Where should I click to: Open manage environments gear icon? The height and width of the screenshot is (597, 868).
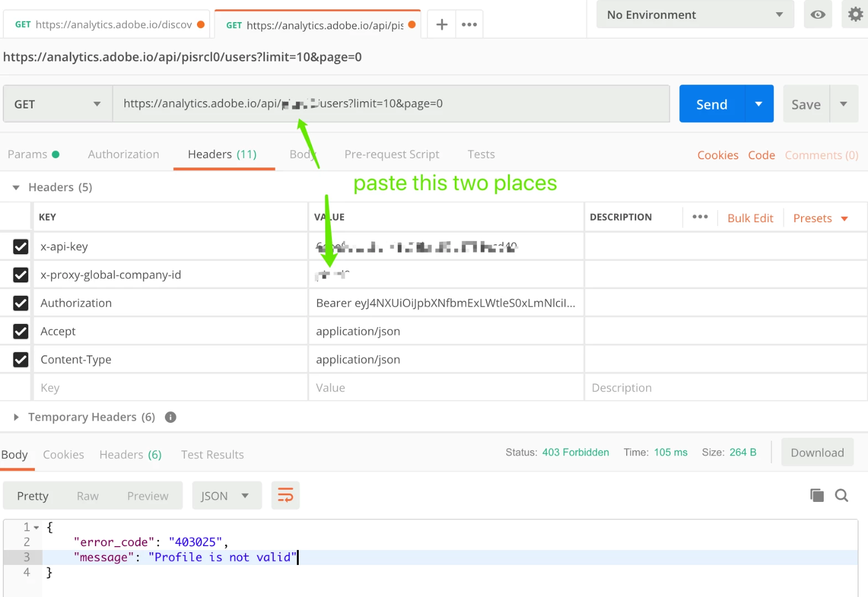point(855,14)
